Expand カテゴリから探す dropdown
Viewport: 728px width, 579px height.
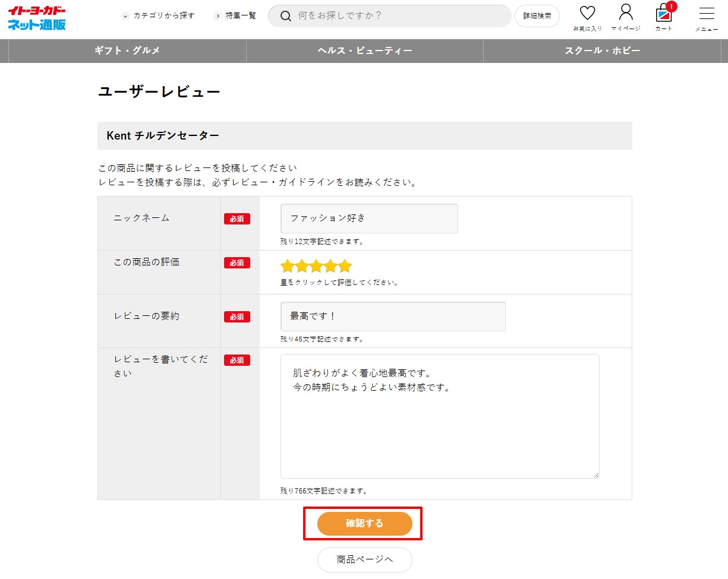pyautogui.click(x=158, y=16)
